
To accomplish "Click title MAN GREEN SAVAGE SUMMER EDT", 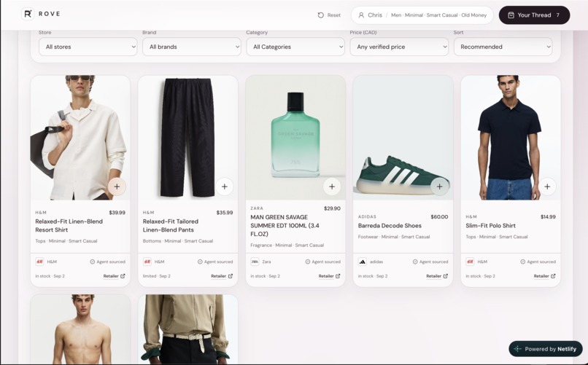I will 285,225.
